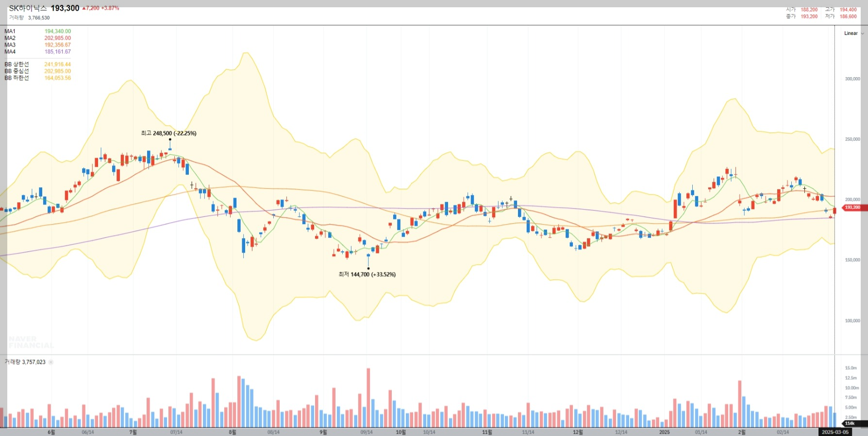Click the 15.0m volume axis label
This screenshot has height=436, width=868.
pos(851,368)
